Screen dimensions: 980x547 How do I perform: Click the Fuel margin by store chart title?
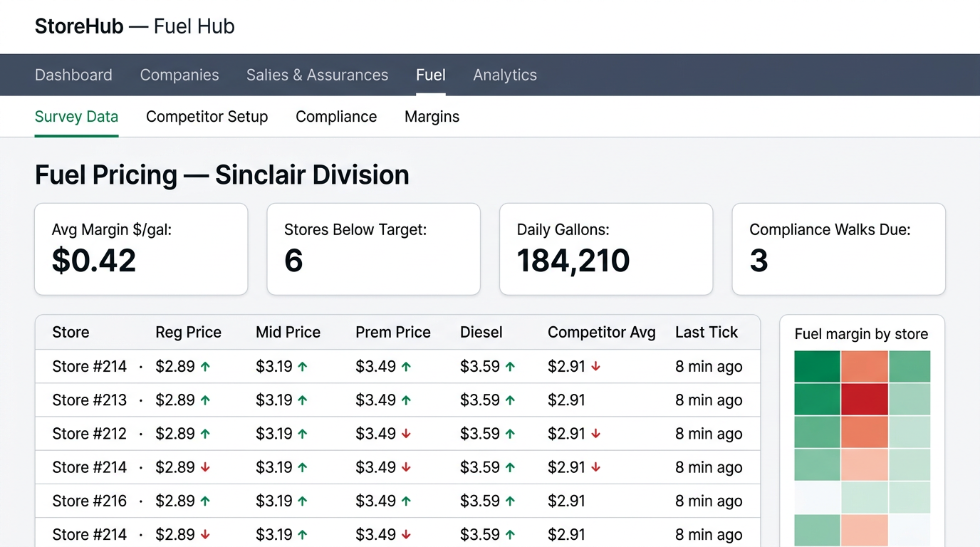click(x=861, y=334)
